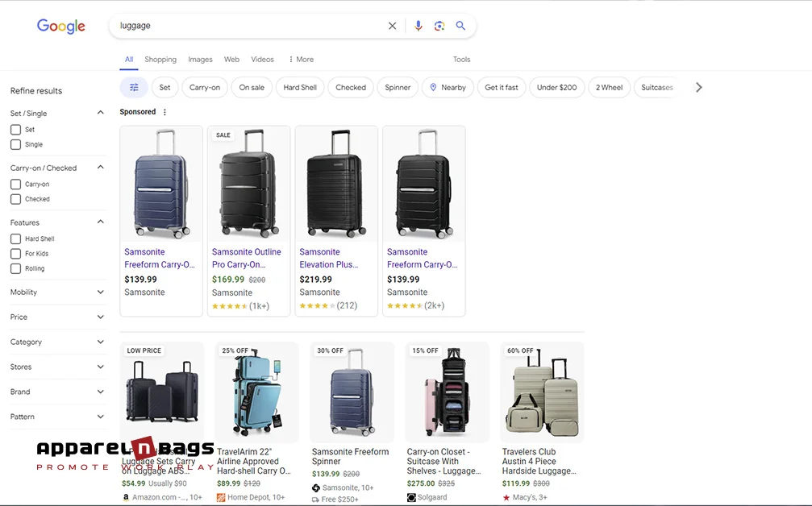
Task: Clear the search query with the X icon
Action: (x=392, y=25)
